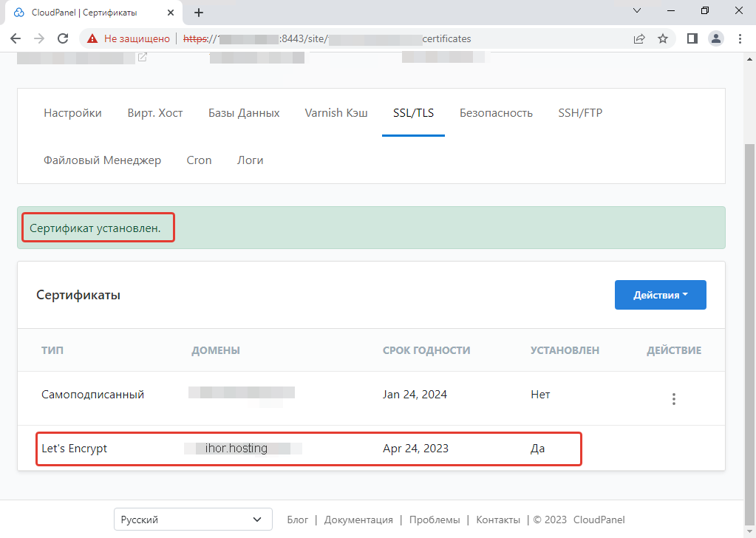The image size is (756, 538).
Task: Open the Документация footer link
Action: 358,520
